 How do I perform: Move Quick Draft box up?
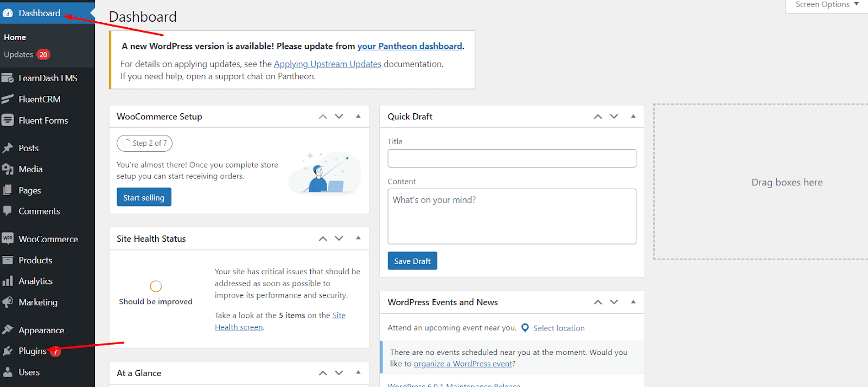click(598, 117)
